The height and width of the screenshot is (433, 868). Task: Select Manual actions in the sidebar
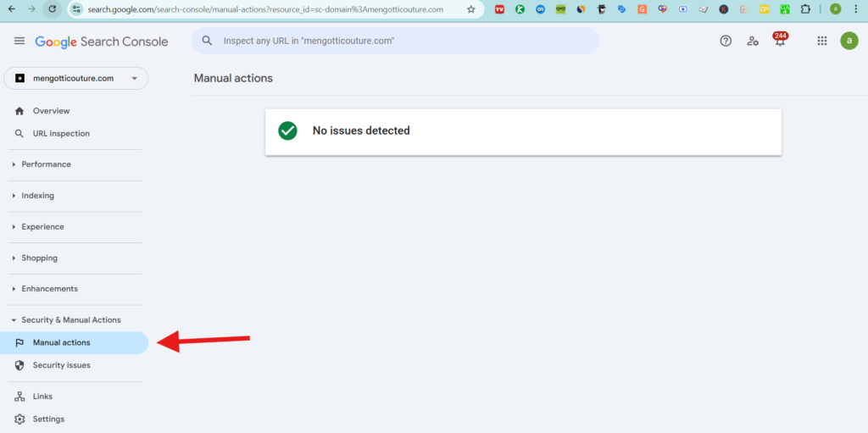pos(75,342)
